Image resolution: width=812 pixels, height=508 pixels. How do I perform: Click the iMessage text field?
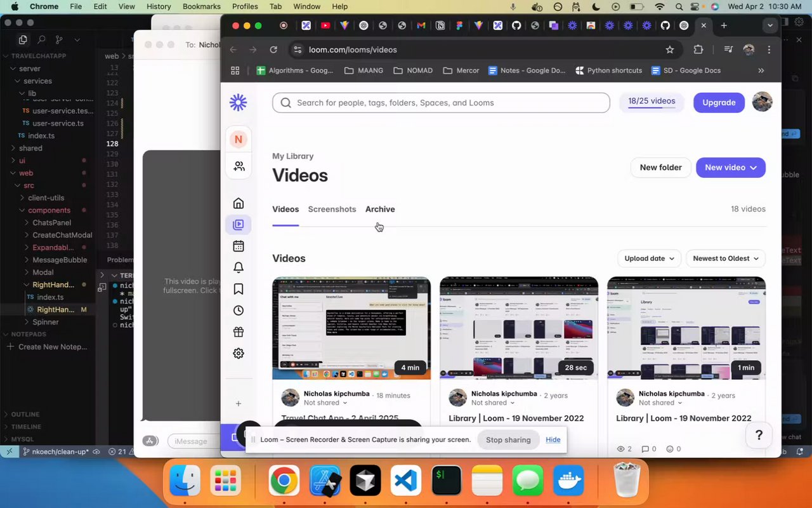coord(193,441)
